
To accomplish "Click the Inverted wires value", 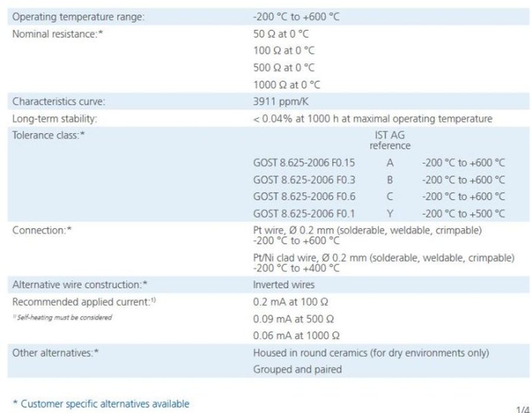I will 283,284.
